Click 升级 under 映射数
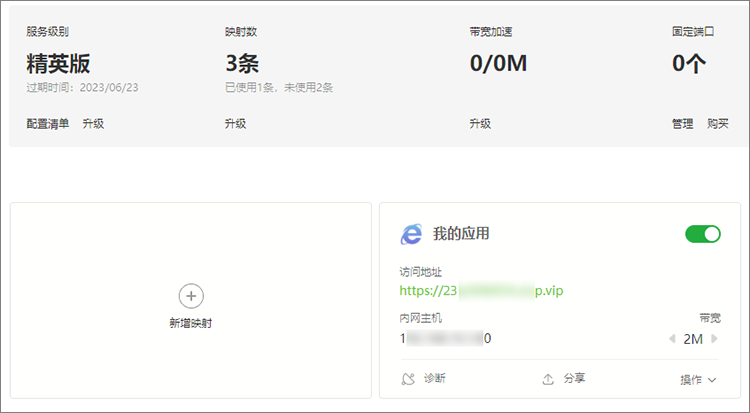The image size is (750, 413). [235, 124]
